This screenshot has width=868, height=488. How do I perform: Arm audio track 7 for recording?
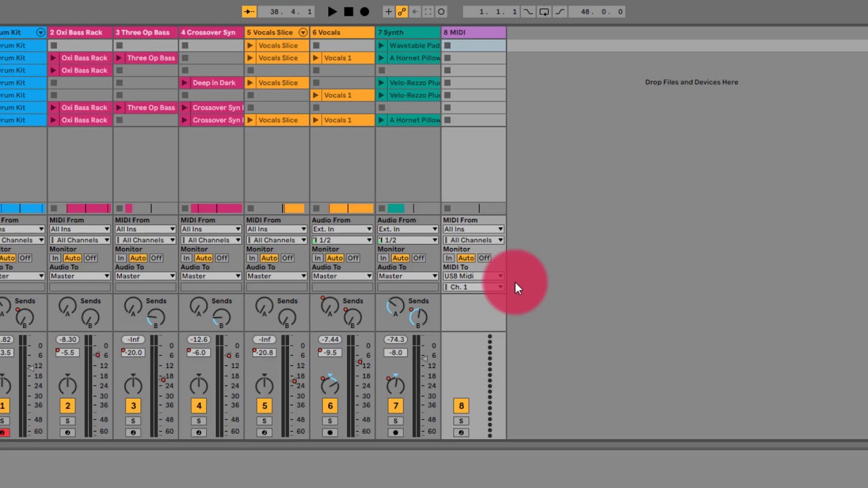(x=396, y=432)
